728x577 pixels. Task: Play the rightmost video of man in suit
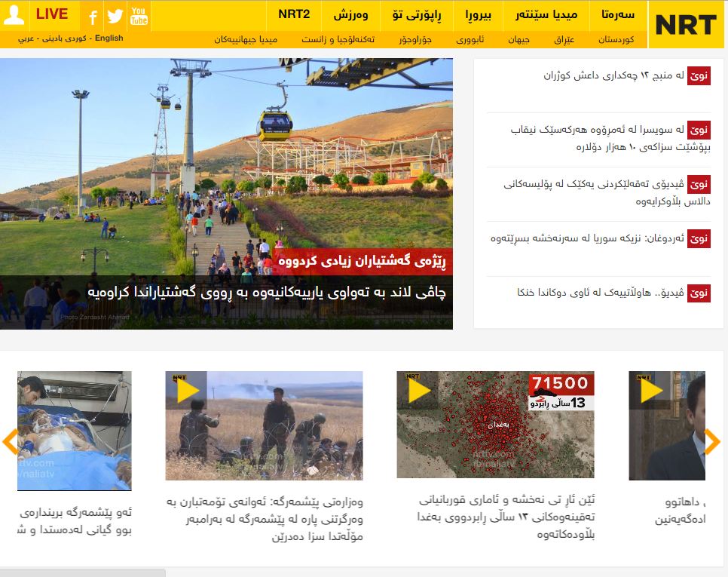click(651, 390)
